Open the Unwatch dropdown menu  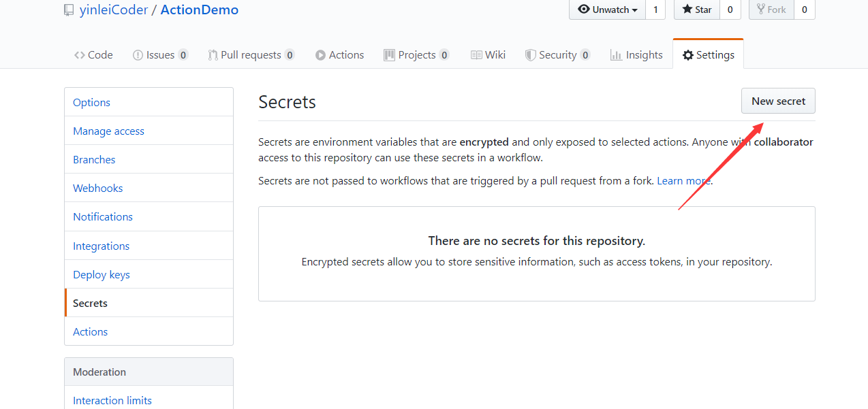click(x=607, y=10)
